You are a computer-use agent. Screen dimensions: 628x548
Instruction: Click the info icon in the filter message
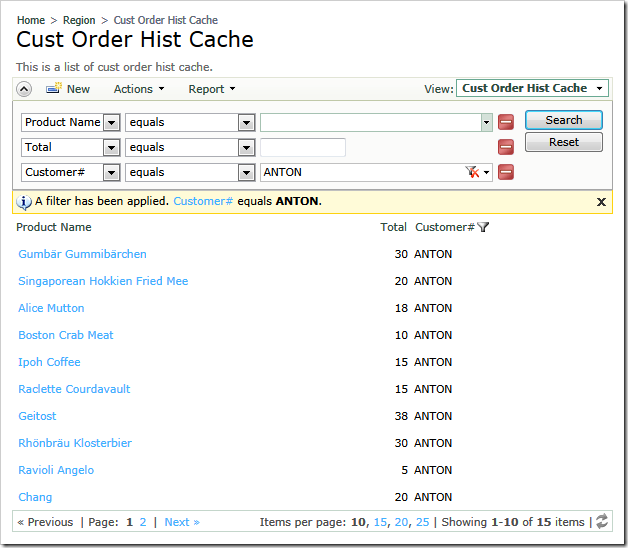point(24,201)
